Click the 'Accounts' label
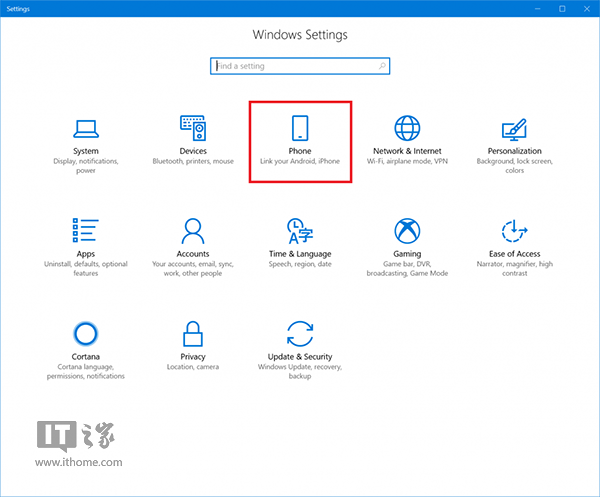Image resolution: width=600 pixels, height=497 pixels. pos(193,254)
